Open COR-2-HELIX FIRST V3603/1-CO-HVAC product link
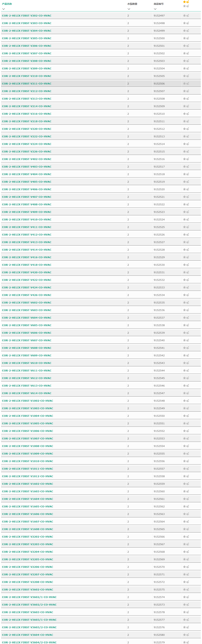The height and width of the screenshot is (644, 202). pos(29,620)
